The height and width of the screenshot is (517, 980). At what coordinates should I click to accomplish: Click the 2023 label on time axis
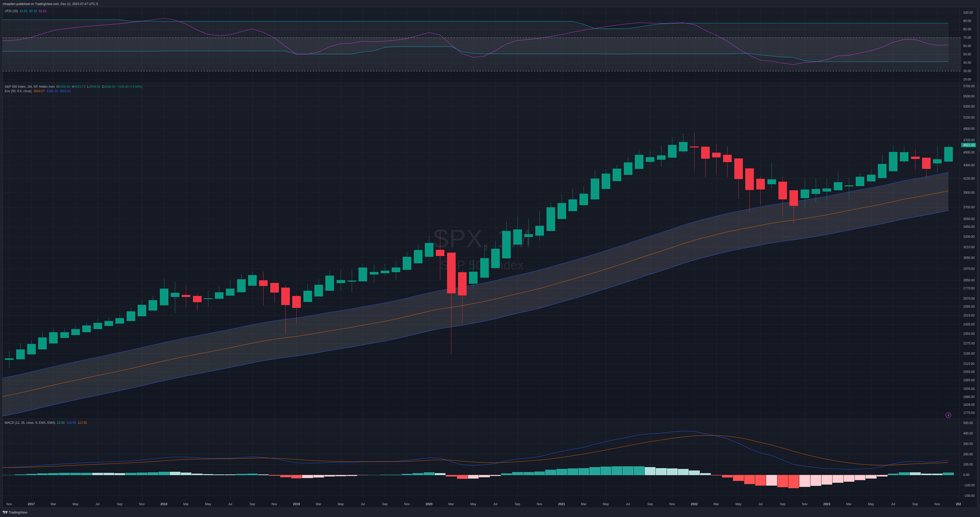point(827,504)
